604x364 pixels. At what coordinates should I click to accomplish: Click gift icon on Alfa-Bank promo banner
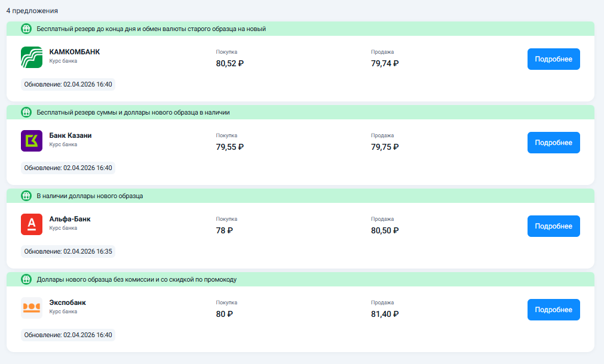[x=26, y=196]
